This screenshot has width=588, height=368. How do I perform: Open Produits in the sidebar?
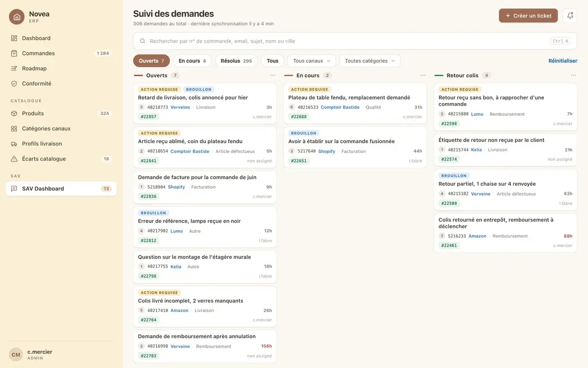(61, 113)
